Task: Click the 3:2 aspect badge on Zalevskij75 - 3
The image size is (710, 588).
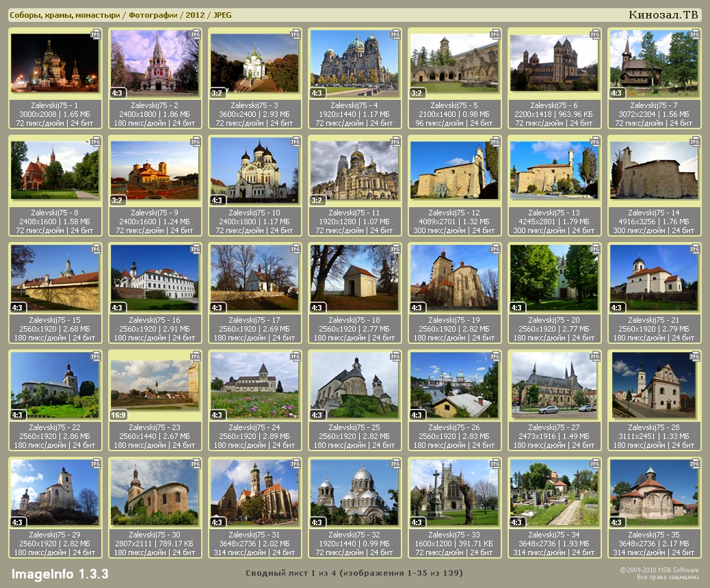Action: [x=218, y=93]
